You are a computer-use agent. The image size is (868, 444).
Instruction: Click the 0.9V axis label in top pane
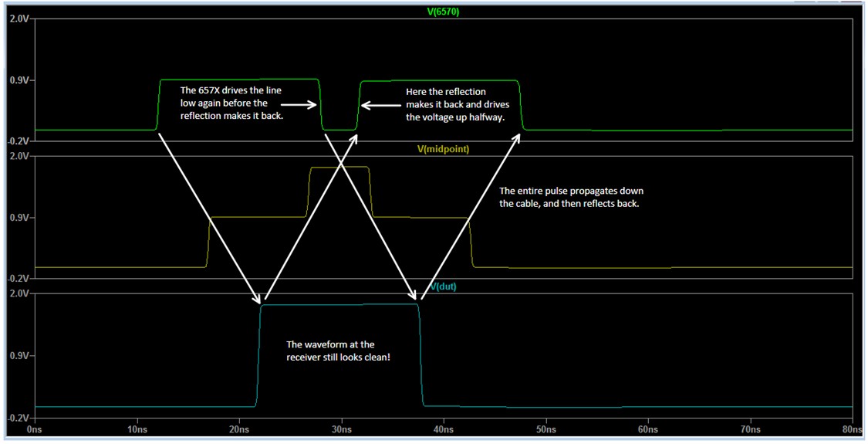point(19,80)
